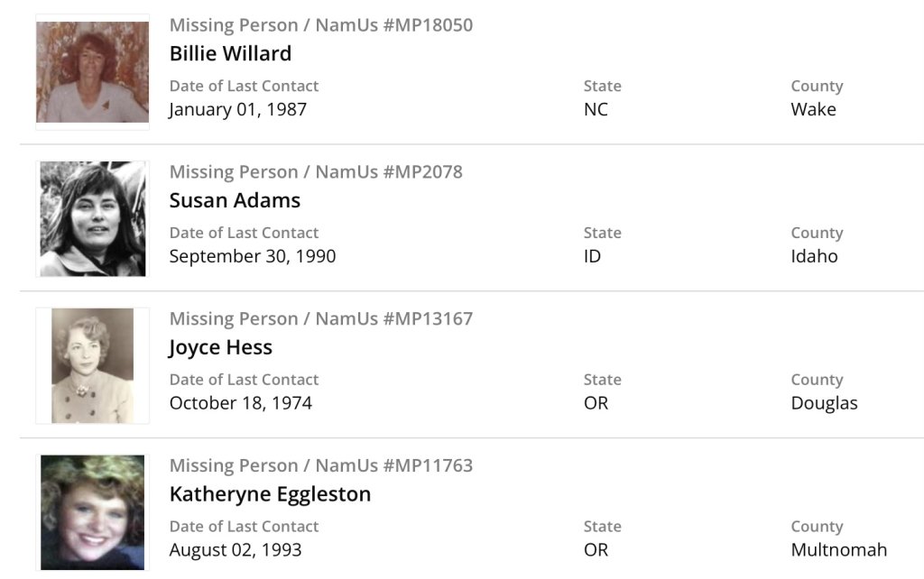Click the photo thumbnail beside Billie Willard

92,72
